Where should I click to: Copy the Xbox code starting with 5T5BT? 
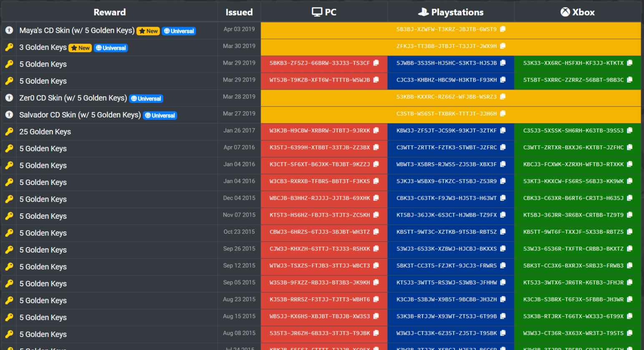pyautogui.click(x=630, y=80)
